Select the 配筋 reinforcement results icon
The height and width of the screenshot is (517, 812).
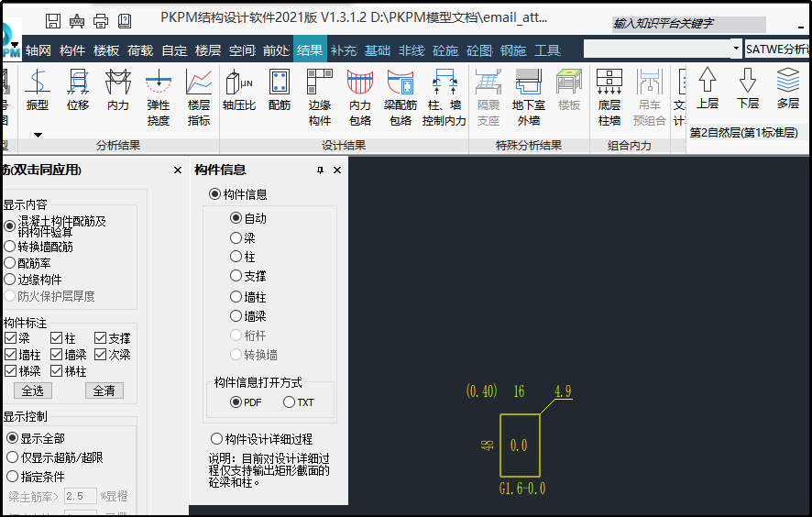click(280, 90)
